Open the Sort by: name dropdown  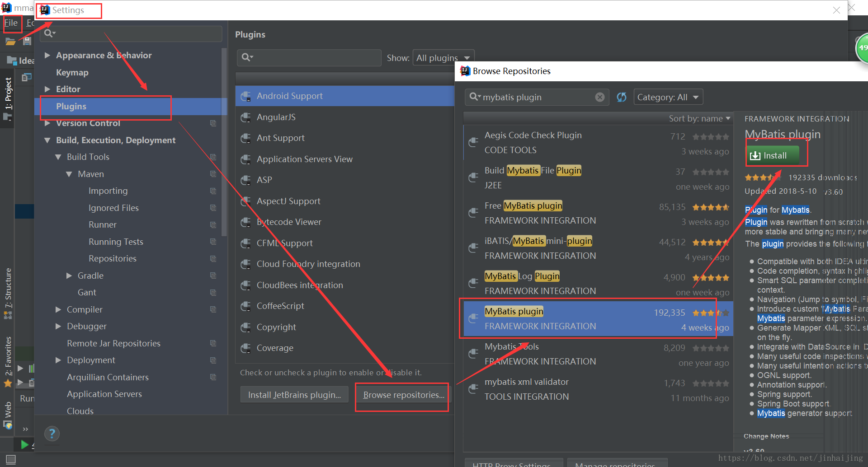click(699, 118)
